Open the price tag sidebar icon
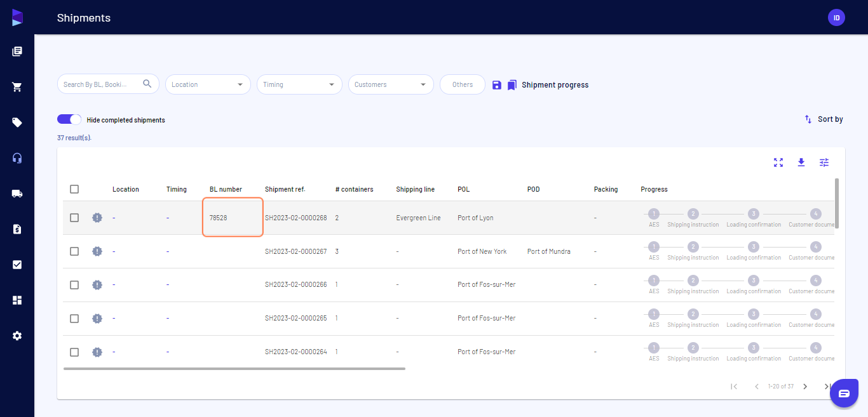 (17, 122)
